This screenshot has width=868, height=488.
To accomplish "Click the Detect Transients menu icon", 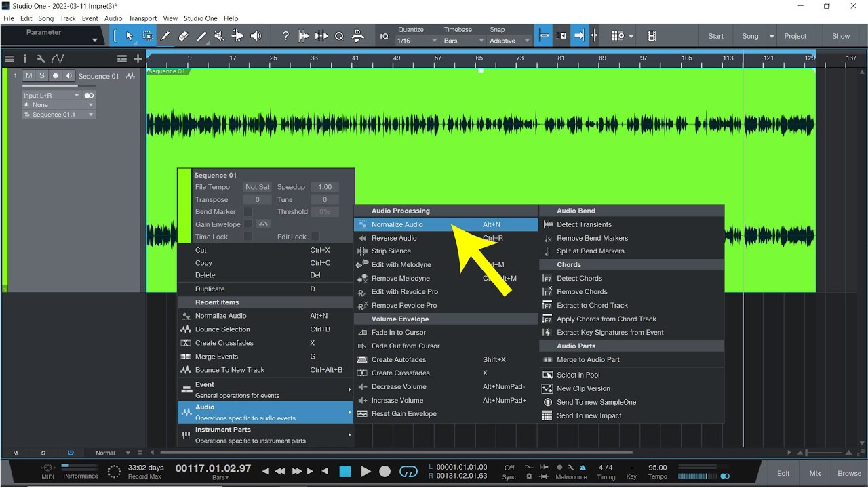I will pyautogui.click(x=548, y=224).
